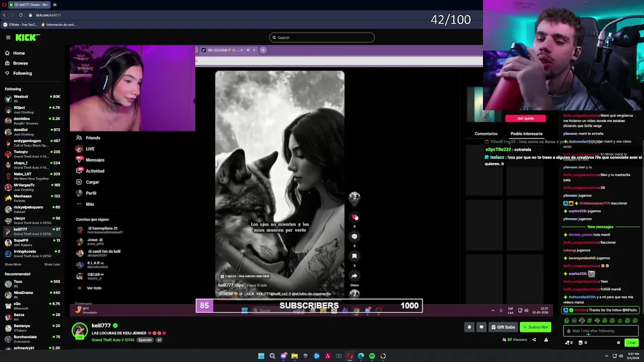This screenshot has width=644, height=362.
Task: Open the channel shop icon below chat
Action: [x=582, y=343]
